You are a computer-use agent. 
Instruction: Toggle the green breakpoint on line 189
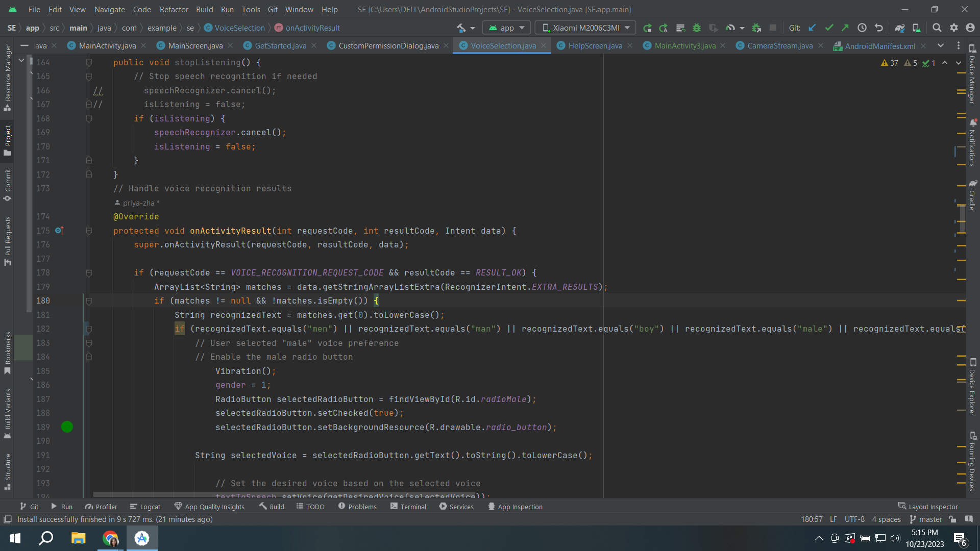67,427
